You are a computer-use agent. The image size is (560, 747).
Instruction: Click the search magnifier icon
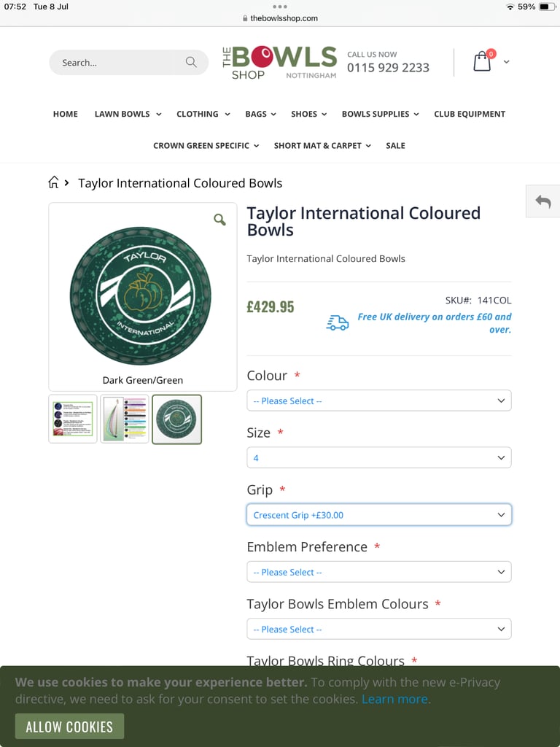click(191, 62)
